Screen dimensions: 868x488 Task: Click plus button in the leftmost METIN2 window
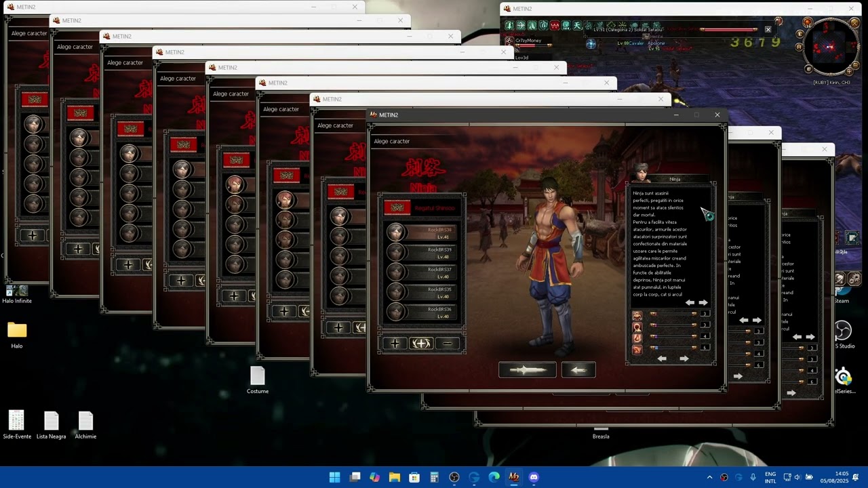pyautogui.click(x=33, y=235)
